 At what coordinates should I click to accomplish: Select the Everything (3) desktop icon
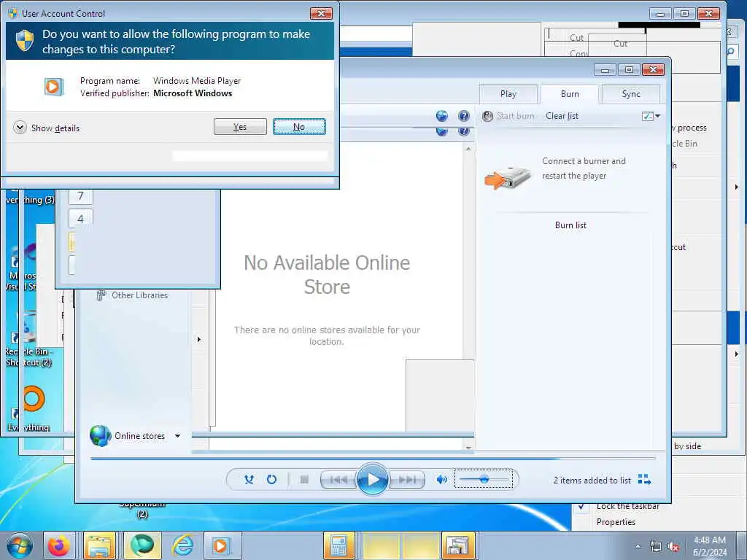(x=29, y=200)
